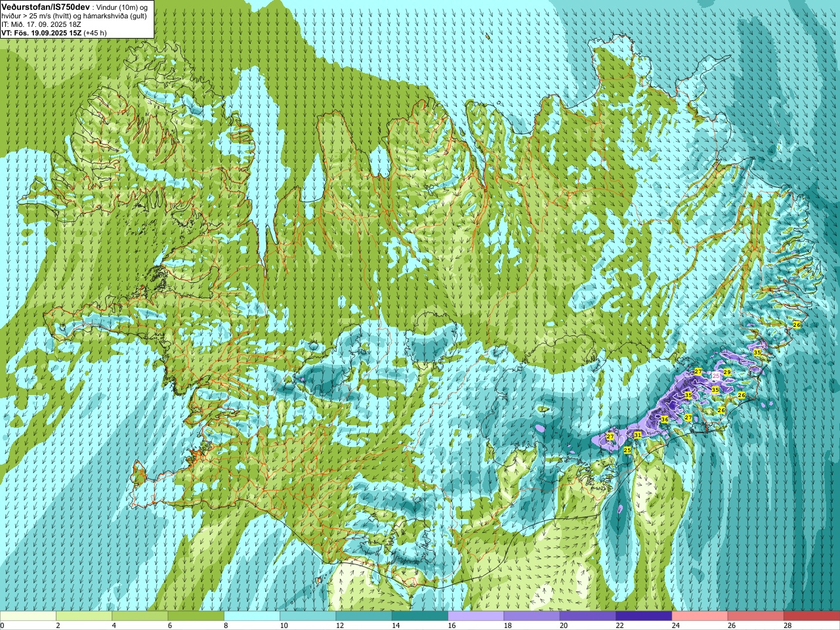
Task: Select the 2–4 m/s light green legend swatch
Action: [x=84, y=616]
